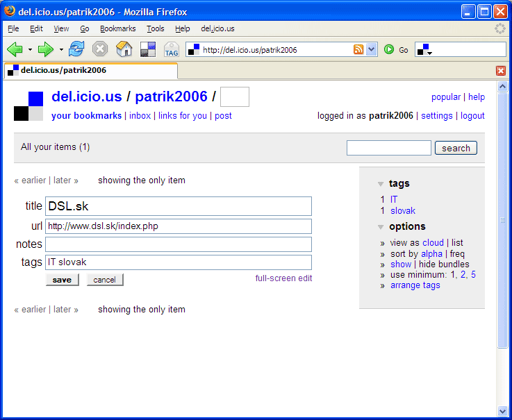512x420 pixels.
Task: Open the Go menu
Action: 85,28
